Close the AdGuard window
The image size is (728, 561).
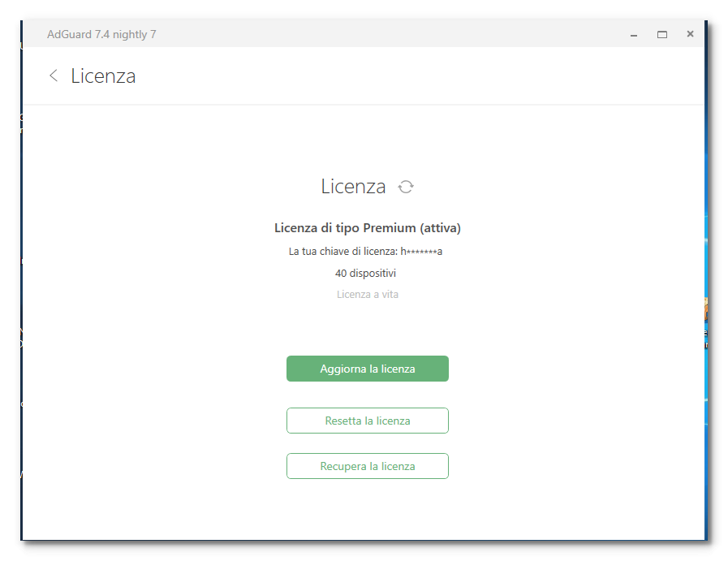691,34
